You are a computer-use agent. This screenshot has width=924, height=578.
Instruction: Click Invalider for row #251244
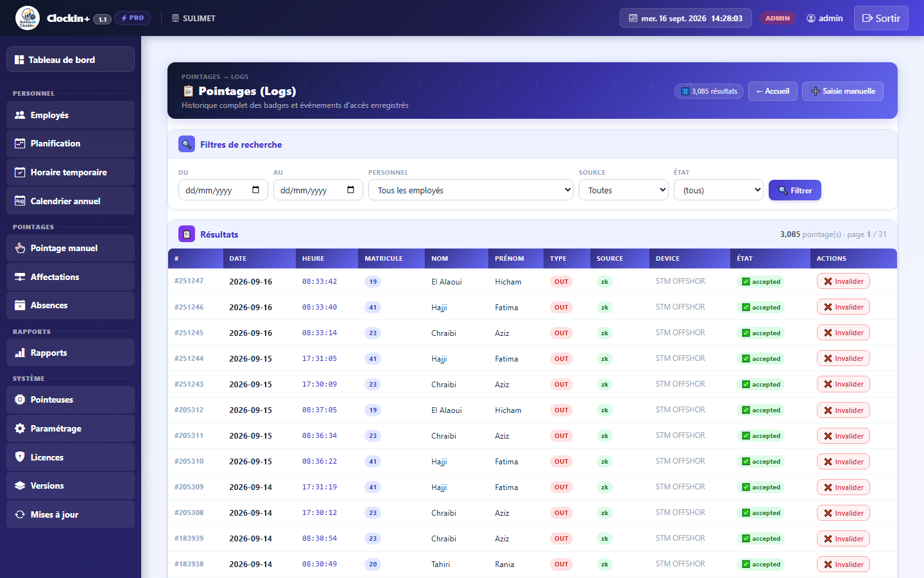(843, 358)
